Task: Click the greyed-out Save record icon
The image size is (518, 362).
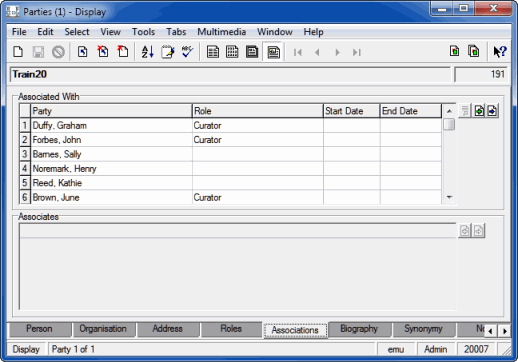Action: [38, 52]
